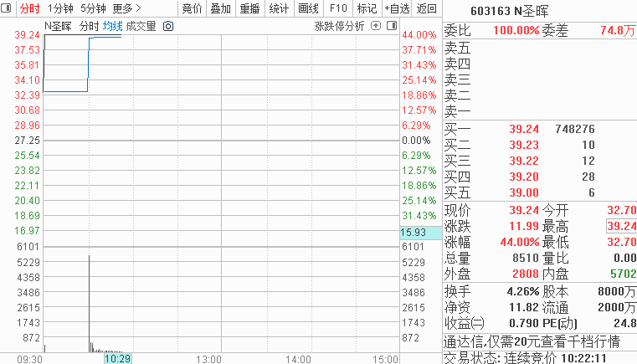Switch to the 5分钟 chart tab
This screenshot has width=637, height=364.
pyautogui.click(x=93, y=8)
